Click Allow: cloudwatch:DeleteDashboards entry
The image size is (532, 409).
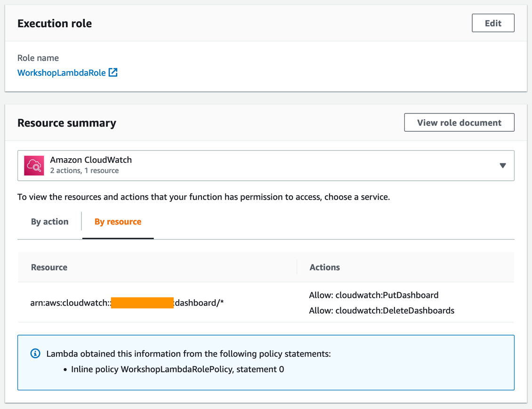pyautogui.click(x=382, y=311)
